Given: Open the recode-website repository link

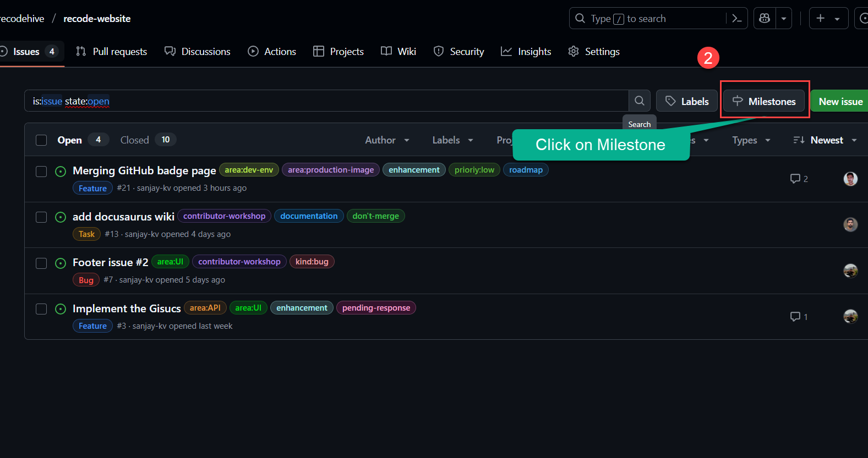Looking at the screenshot, I should [x=97, y=19].
